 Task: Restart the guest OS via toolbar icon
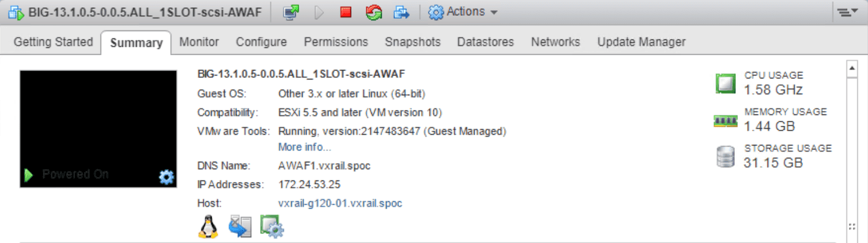click(x=373, y=12)
